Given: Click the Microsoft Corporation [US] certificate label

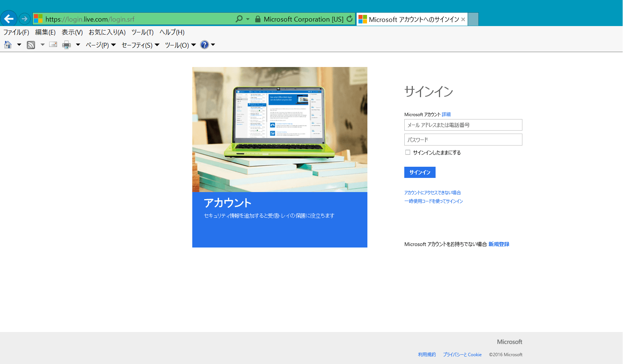Looking at the screenshot, I should (x=303, y=19).
